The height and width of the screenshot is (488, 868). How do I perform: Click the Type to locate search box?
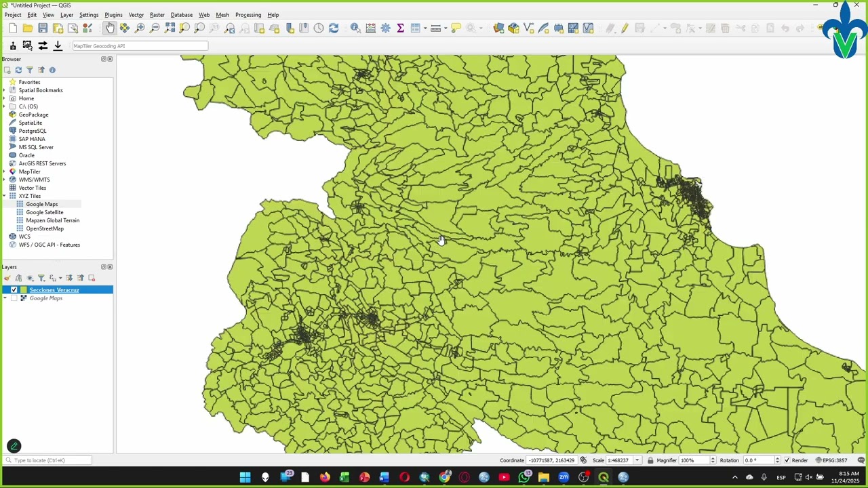47,460
